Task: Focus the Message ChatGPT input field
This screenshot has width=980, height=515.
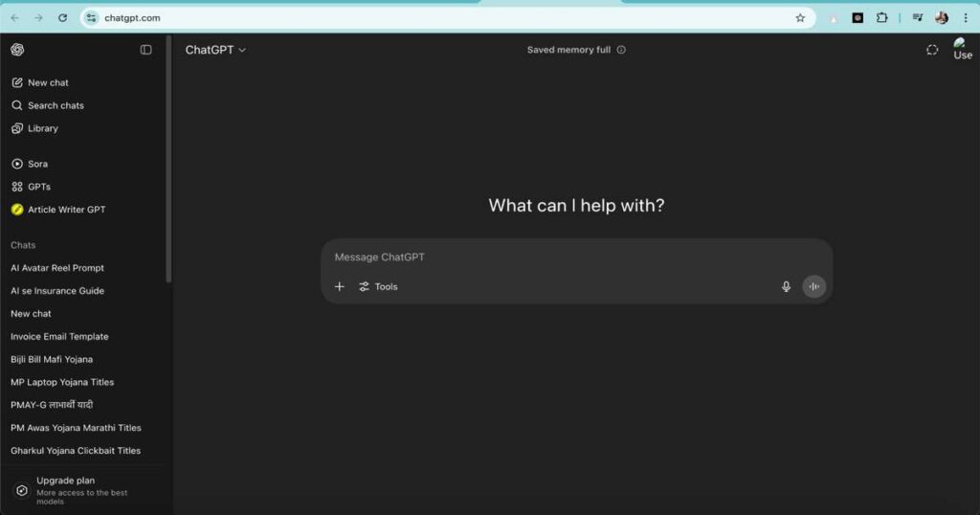Action: click(x=576, y=257)
